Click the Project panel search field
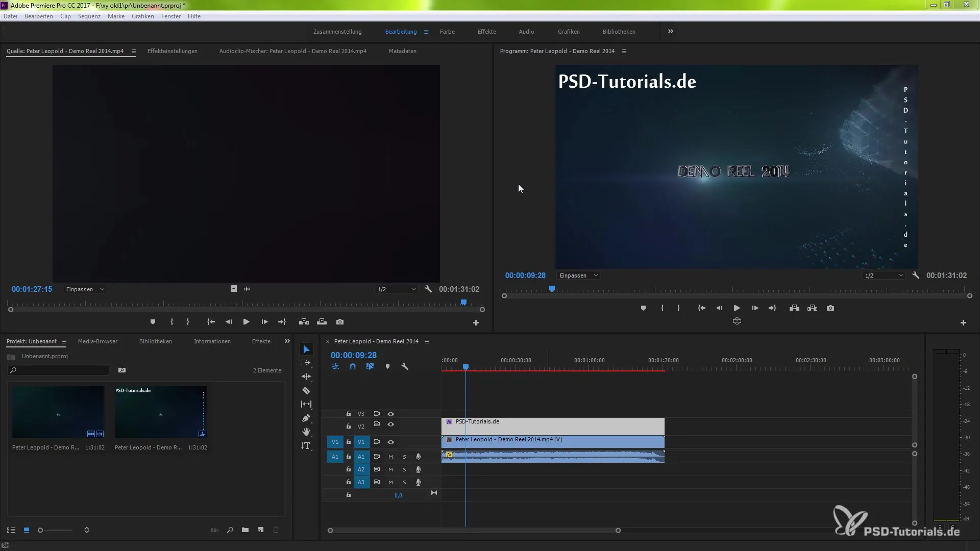Viewport: 980px width, 551px height. tap(58, 370)
